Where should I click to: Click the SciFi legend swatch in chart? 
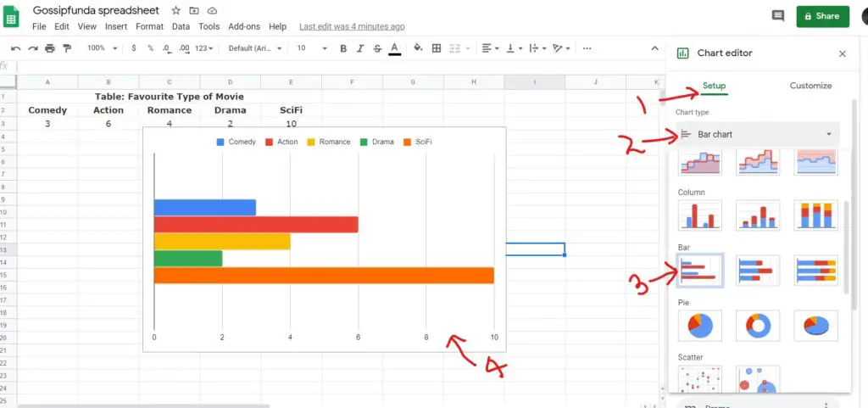[x=408, y=143]
